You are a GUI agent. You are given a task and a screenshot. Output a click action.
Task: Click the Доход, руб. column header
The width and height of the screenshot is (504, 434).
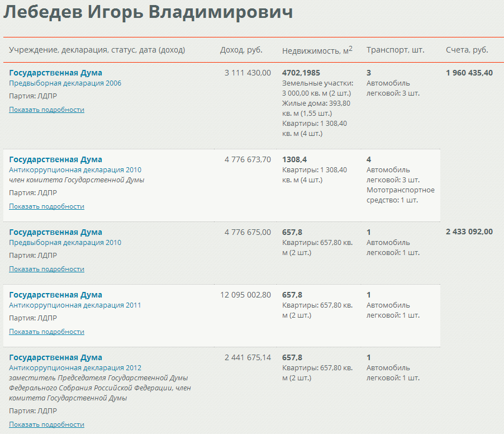241,50
